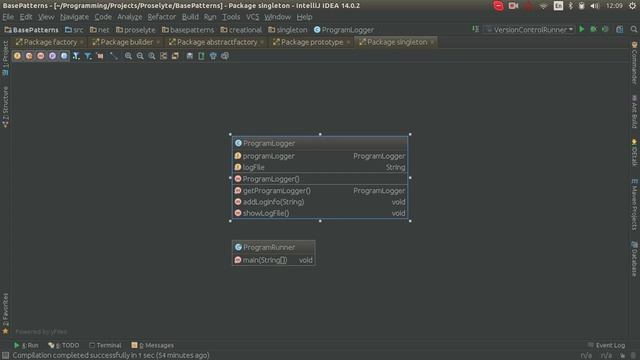
Task: Open the Favorites tool window
Action: (5, 313)
